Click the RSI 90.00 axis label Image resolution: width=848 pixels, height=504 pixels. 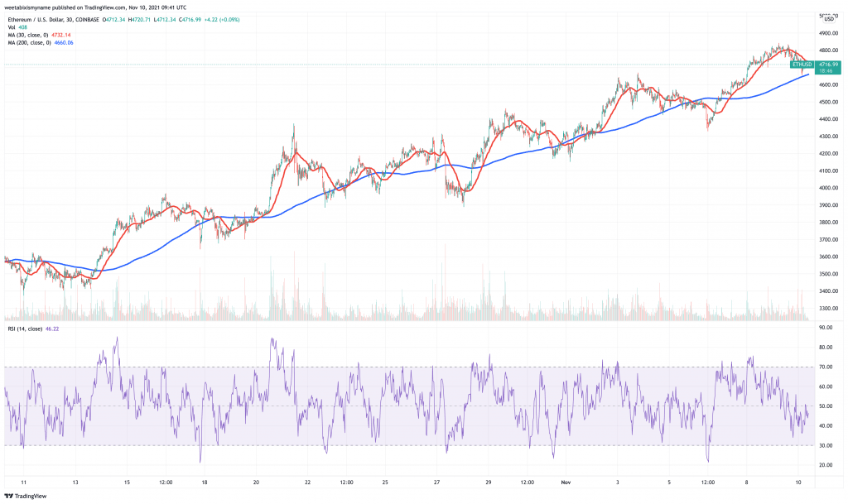pos(826,328)
